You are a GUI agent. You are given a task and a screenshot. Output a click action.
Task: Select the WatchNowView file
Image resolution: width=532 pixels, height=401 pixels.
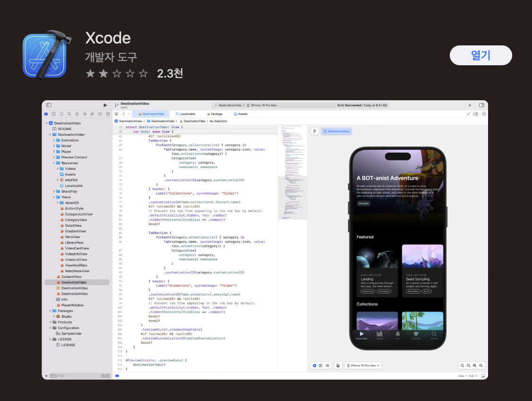(75, 271)
